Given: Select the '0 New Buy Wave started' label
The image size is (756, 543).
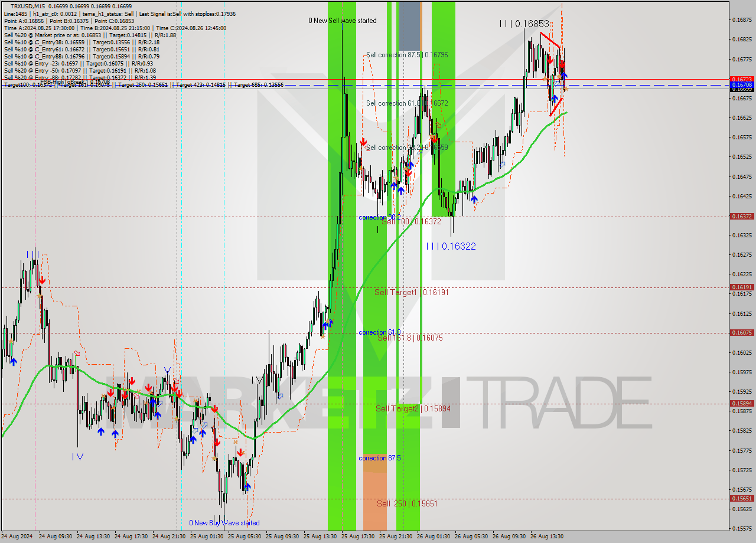Looking at the screenshot, I should pos(224,523).
